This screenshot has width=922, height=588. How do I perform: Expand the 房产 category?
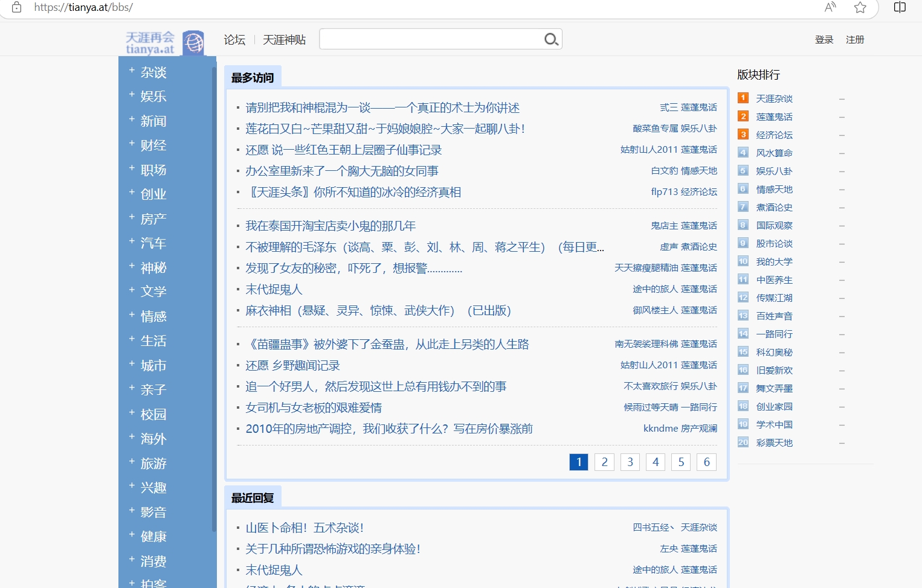[153, 219]
